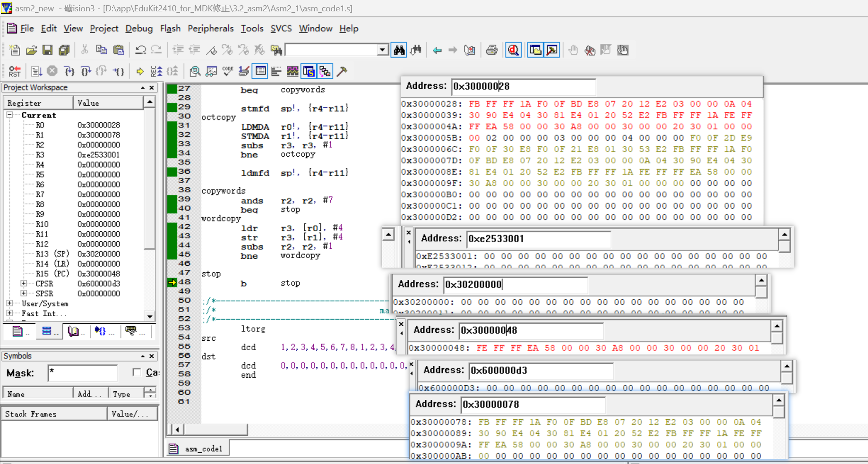The width and height of the screenshot is (868, 464).
Task: Click the Find in Files icon
Action: click(276, 50)
